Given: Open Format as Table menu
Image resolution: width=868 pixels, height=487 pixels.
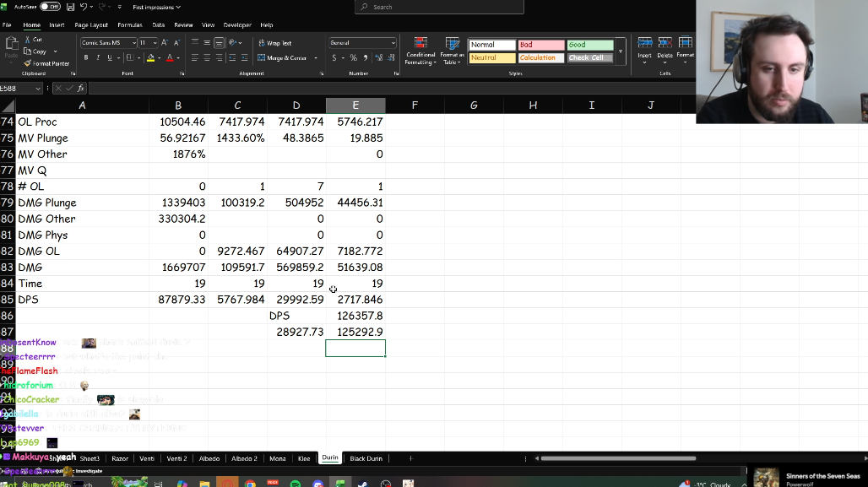Looking at the screenshot, I should [453, 51].
